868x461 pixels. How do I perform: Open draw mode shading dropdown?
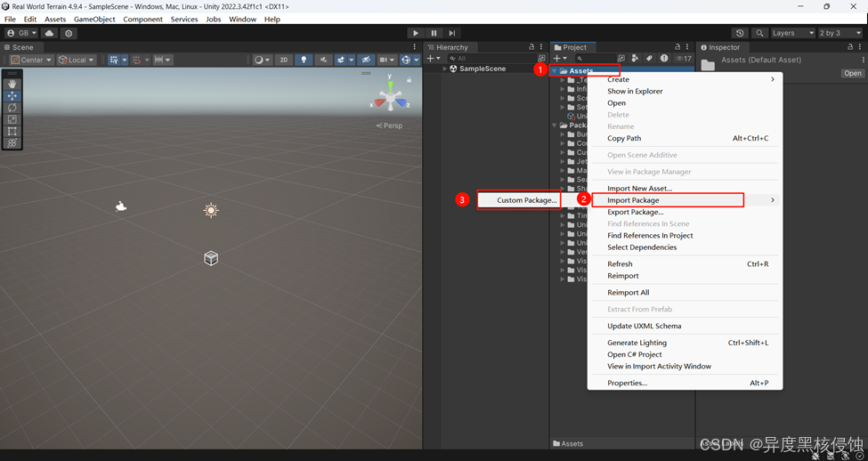[262, 60]
